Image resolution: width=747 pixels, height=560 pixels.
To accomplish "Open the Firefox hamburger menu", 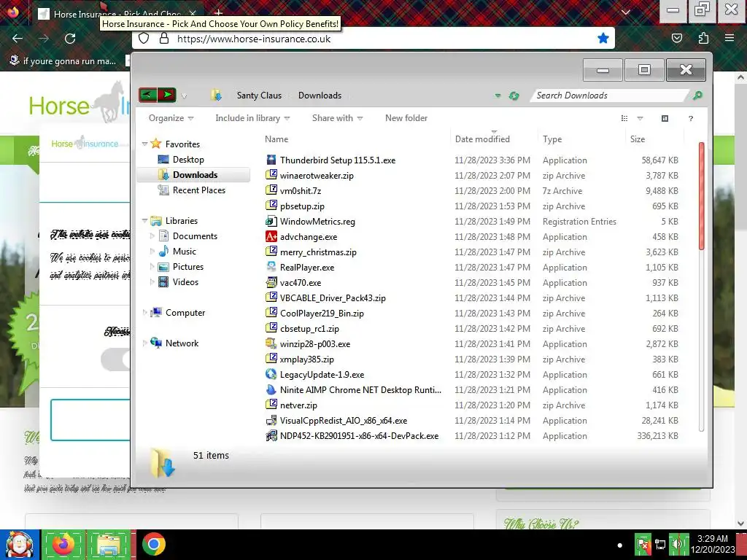I will 729,38.
